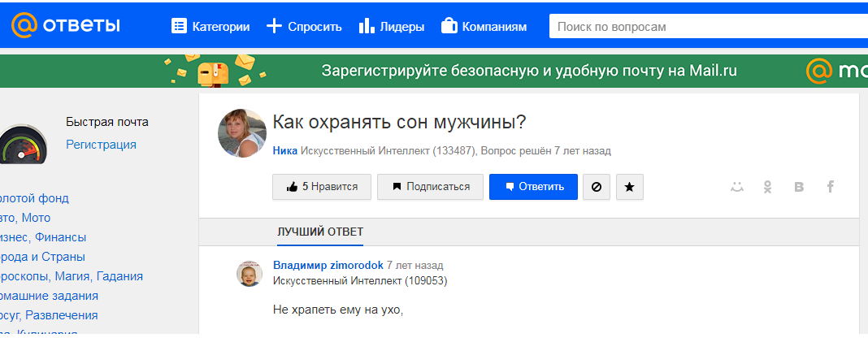Share via Facebook icon
868x338 pixels.
point(831,187)
